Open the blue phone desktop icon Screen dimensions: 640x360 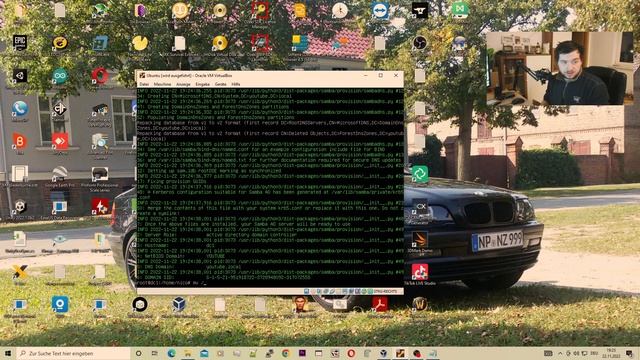[20, 109]
